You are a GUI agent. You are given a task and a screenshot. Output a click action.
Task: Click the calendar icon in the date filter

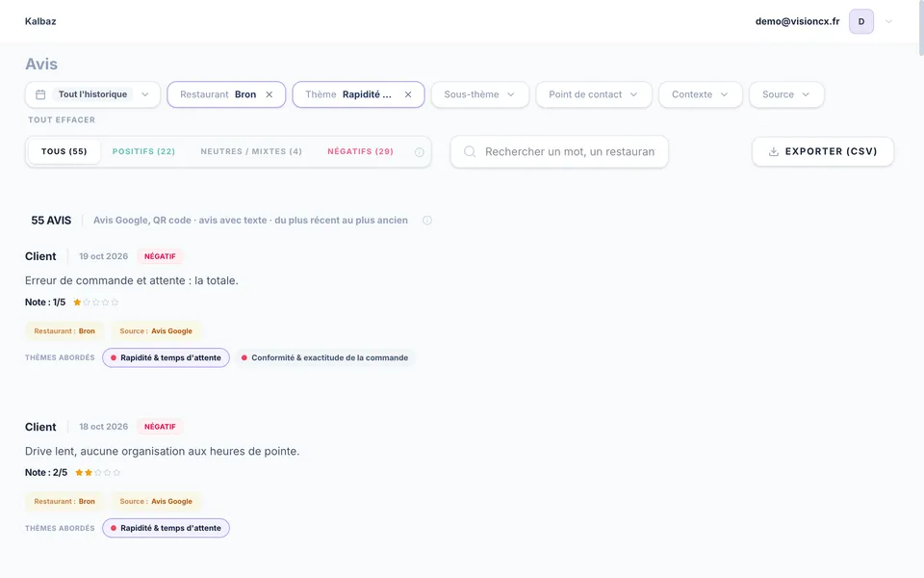pos(40,94)
